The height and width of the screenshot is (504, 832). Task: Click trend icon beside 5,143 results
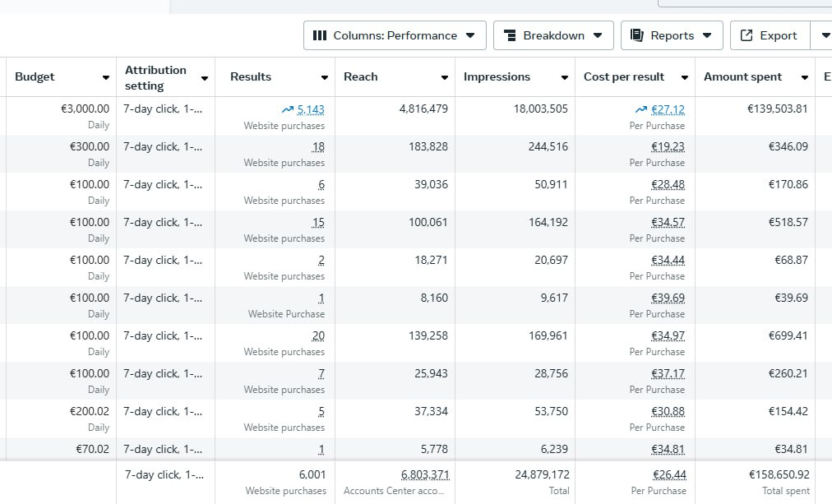pos(287,109)
